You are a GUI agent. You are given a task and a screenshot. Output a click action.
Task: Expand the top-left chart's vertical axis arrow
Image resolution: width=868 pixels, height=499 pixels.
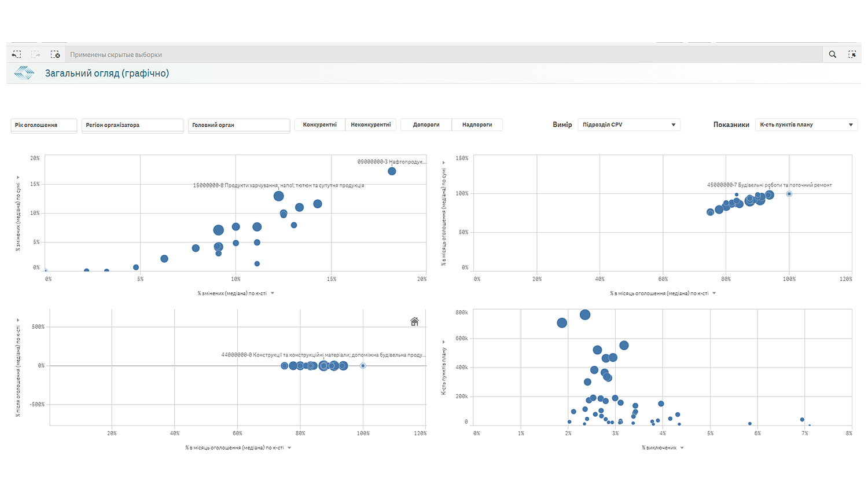tap(18, 178)
